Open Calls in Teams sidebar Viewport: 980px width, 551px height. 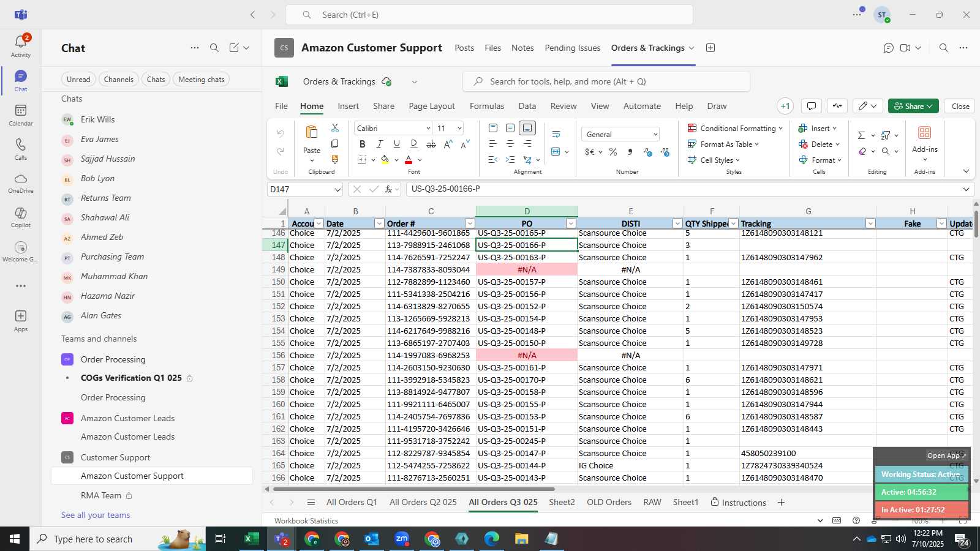pyautogui.click(x=21, y=149)
